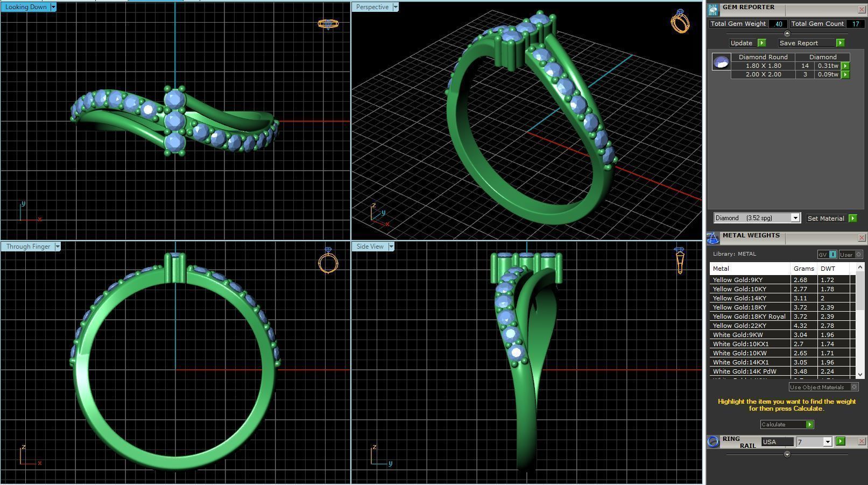Click the Set Material button
Viewport: 868px width, 485px height.
pyautogui.click(x=826, y=219)
